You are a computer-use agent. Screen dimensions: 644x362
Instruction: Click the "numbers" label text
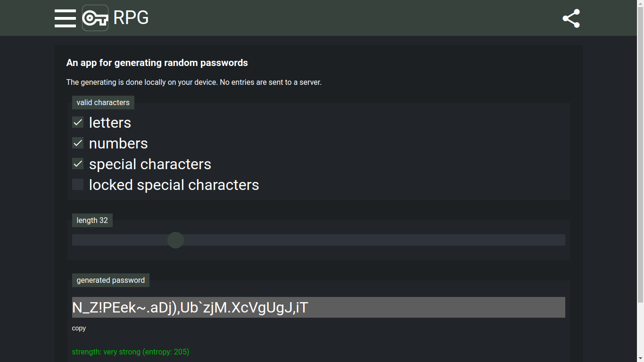tap(118, 143)
